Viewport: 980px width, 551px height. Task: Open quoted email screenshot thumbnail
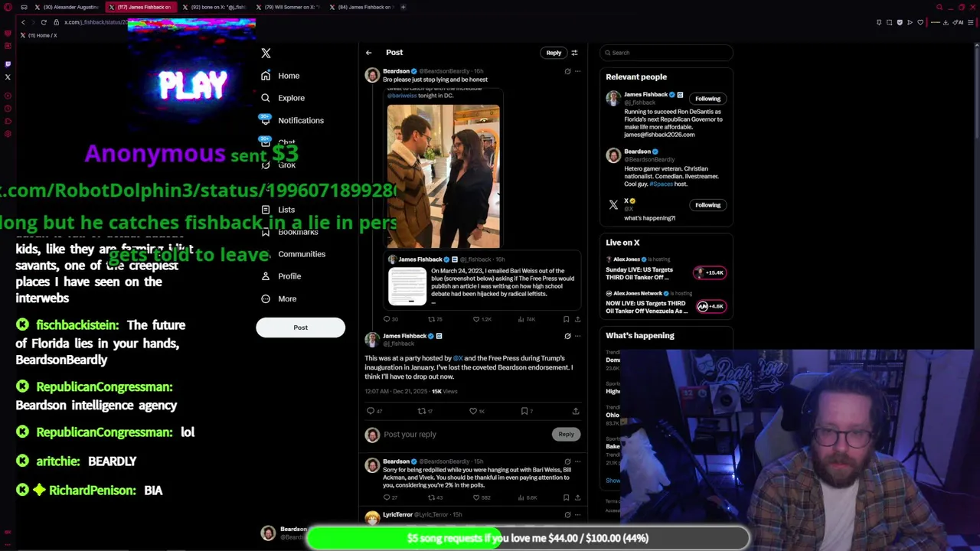[x=407, y=286]
